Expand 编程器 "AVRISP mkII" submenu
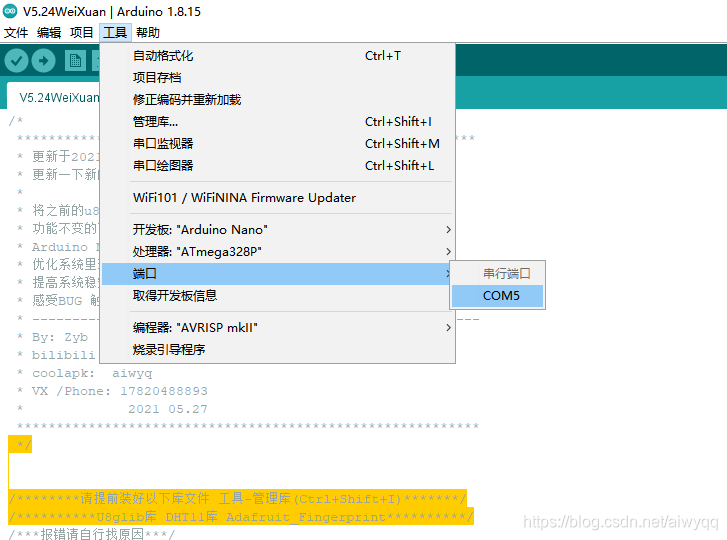 277,328
